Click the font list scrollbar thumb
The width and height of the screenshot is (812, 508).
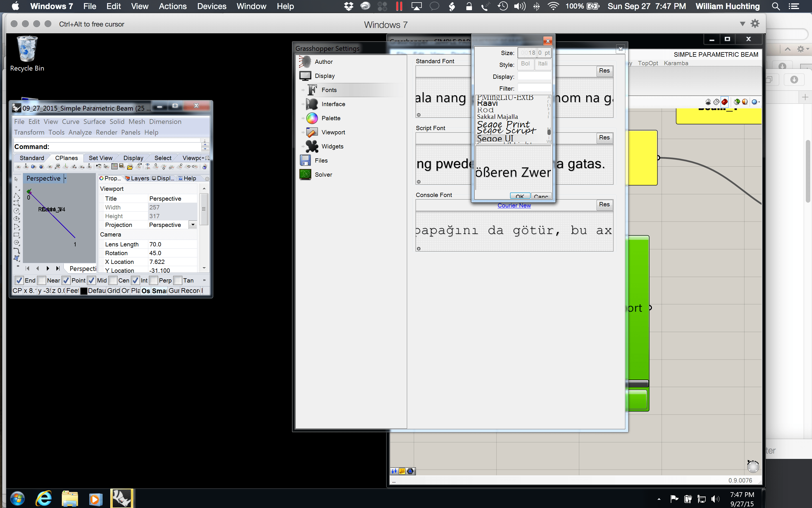coord(549,132)
